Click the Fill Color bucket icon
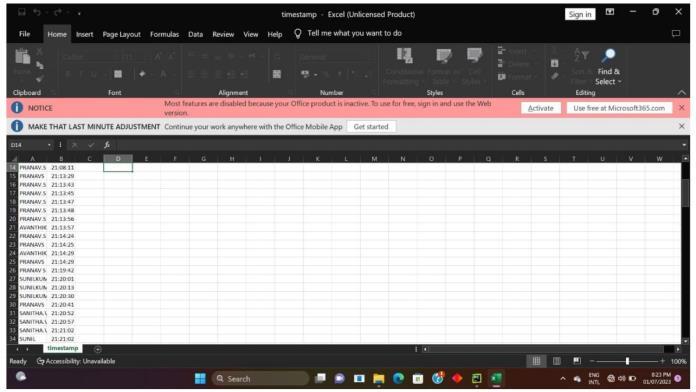Screen dimensions: 696x392 [142, 74]
